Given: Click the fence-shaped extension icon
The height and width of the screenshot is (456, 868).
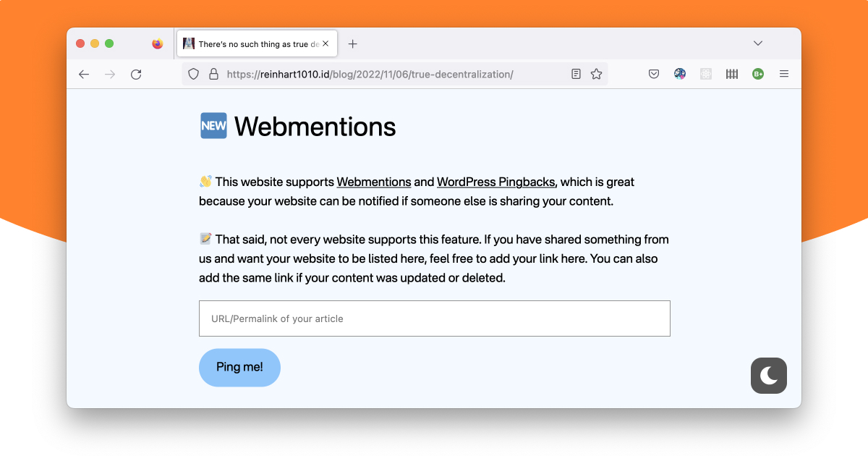Looking at the screenshot, I should 732,74.
